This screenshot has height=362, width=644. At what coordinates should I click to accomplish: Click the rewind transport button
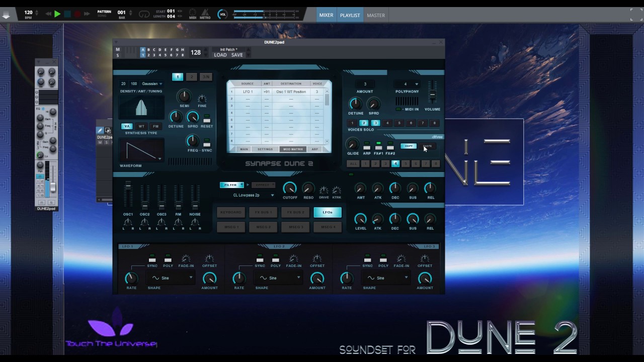coord(48,14)
